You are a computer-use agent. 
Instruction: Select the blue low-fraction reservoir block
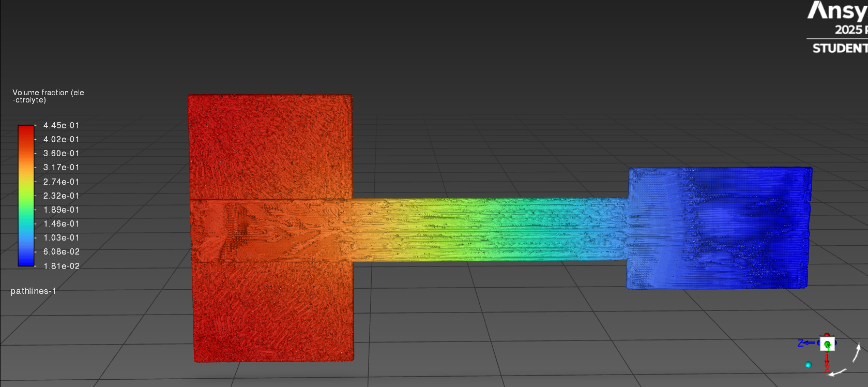719,228
